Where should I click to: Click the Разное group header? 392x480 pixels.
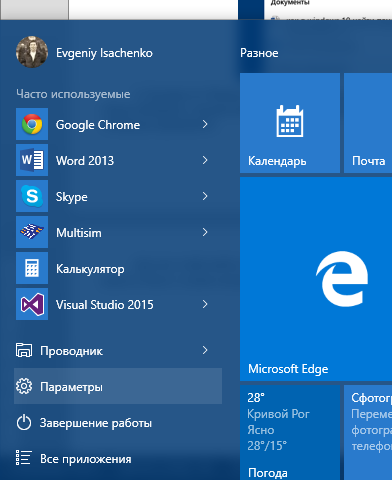click(x=259, y=53)
